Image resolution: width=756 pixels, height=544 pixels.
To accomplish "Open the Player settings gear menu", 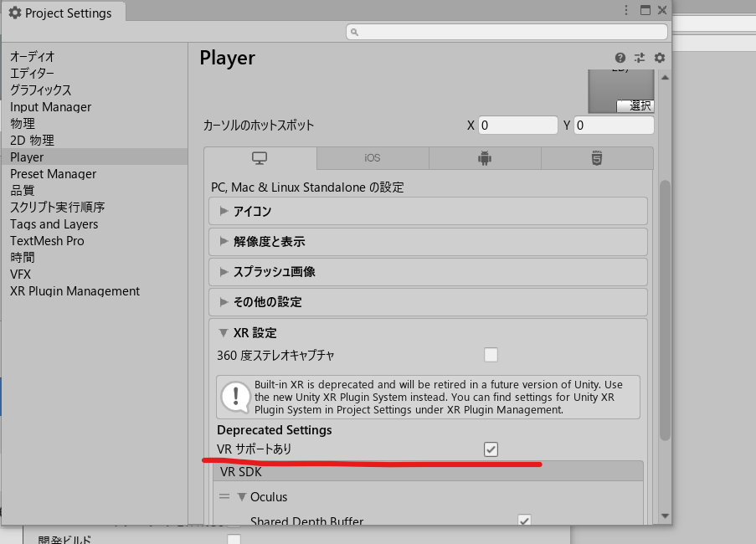I will (x=660, y=58).
